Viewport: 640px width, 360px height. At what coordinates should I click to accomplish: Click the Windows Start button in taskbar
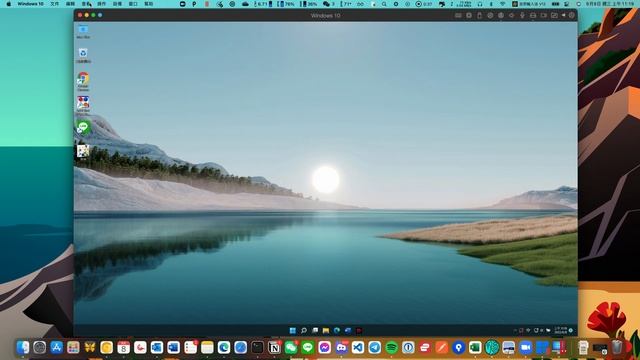pyautogui.click(x=293, y=330)
